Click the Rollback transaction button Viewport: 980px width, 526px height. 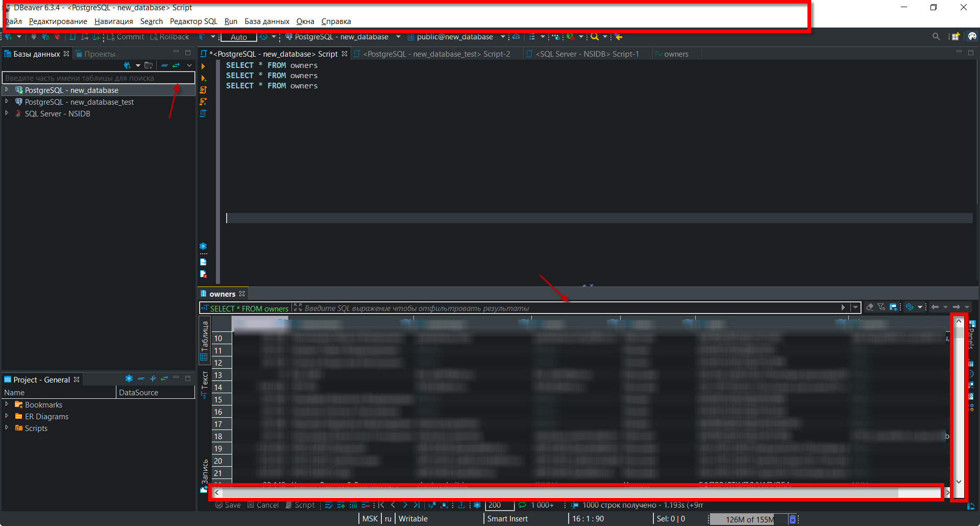tap(169, 37)
